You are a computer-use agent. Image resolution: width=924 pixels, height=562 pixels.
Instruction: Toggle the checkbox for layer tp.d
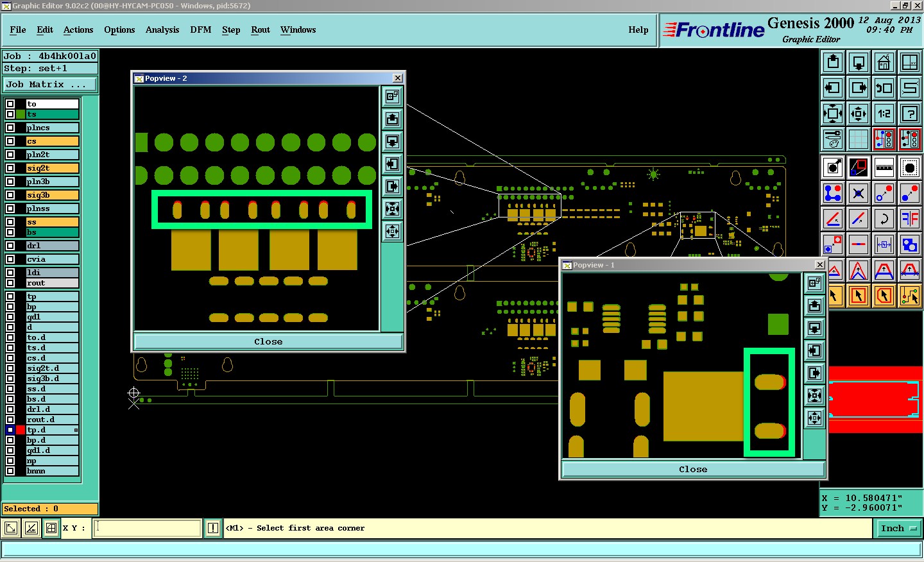click(10, 430)
